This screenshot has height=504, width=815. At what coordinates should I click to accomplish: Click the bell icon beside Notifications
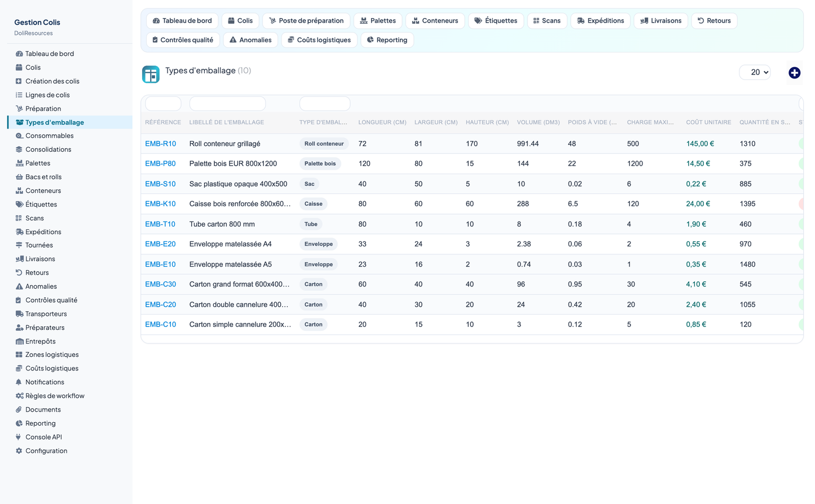pos(19,382)
